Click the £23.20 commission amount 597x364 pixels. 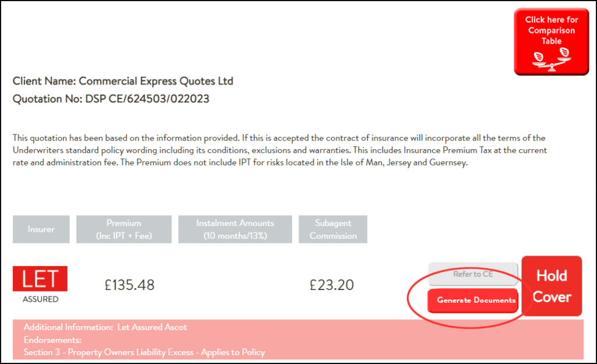coord(332,285)
